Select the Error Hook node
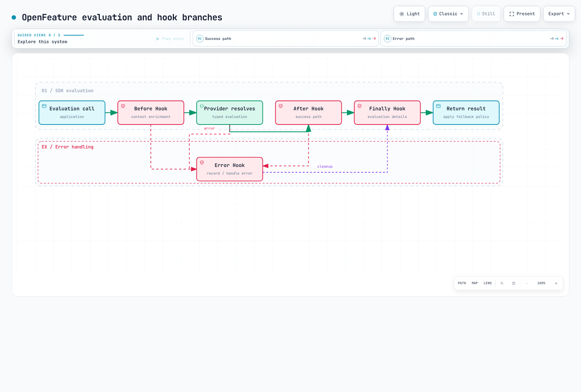The height and width of the screenshot is (392, 581). click(229, 169)
